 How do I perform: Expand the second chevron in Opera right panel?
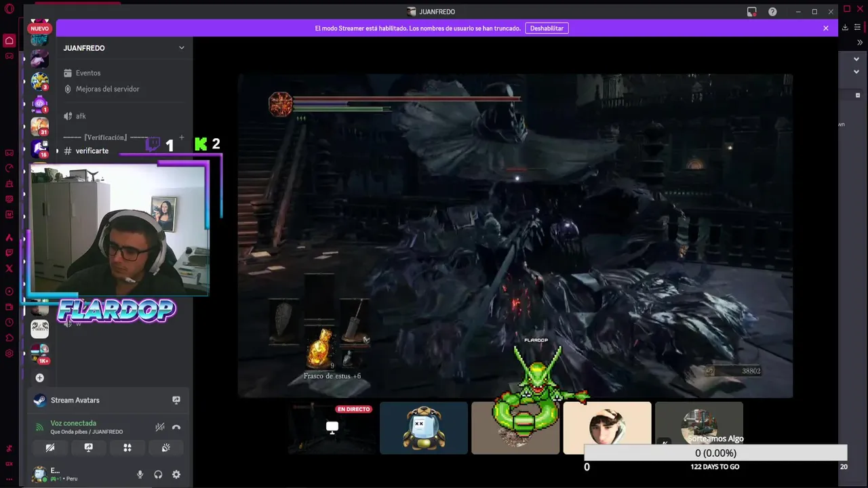pyautogui.click(x=856, y=72)
